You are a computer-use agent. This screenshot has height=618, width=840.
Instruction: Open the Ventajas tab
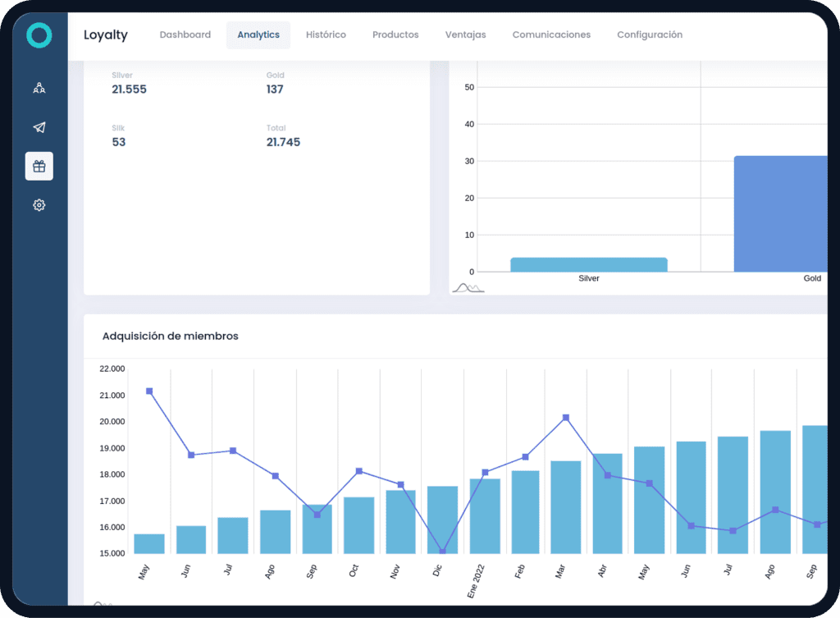coord(465,34)
